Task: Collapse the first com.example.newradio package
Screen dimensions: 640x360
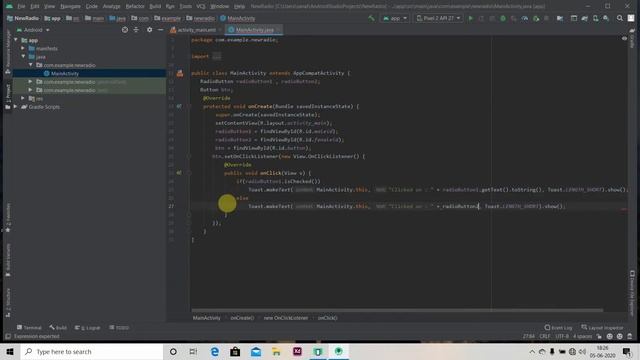Action: click(x=31, y=65)
